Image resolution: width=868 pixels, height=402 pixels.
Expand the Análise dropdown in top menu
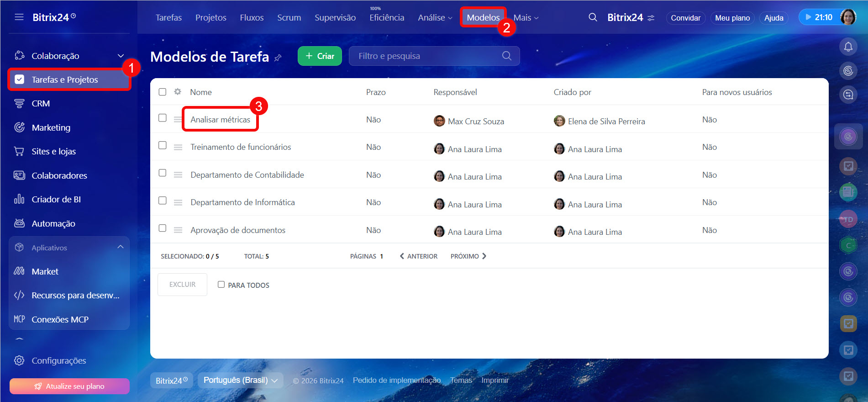[x=435, y=17]
